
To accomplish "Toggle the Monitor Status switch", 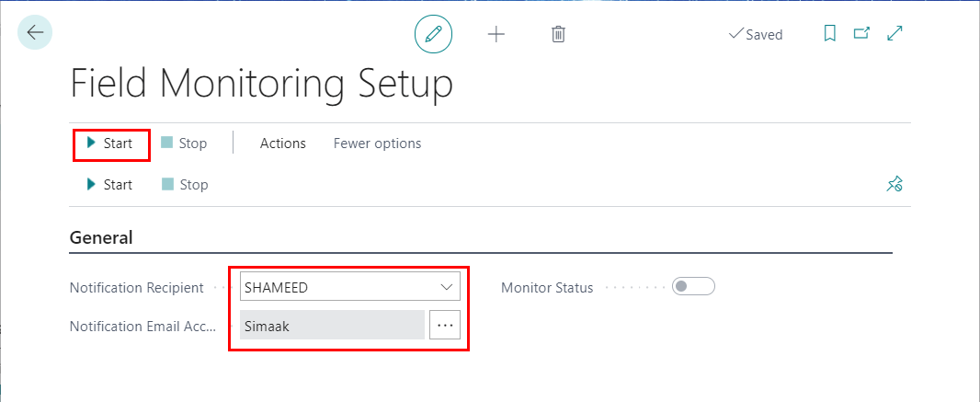I will (x=693, y=286).
